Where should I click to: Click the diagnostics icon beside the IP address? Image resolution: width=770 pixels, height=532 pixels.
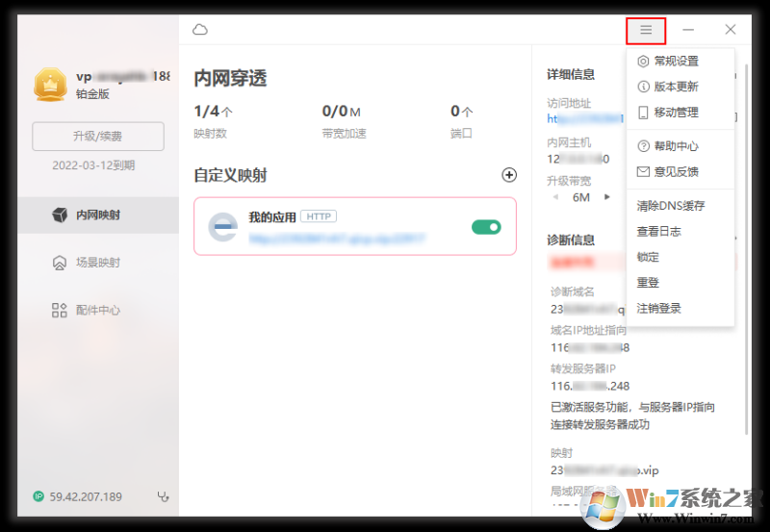(x=163, y=496)
